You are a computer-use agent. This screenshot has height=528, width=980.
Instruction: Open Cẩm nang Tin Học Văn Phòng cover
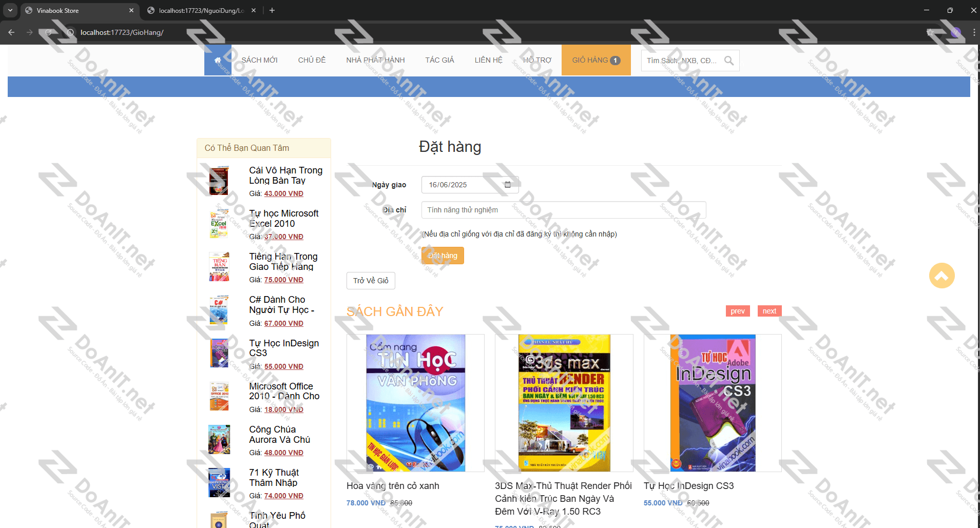point(415,403)
